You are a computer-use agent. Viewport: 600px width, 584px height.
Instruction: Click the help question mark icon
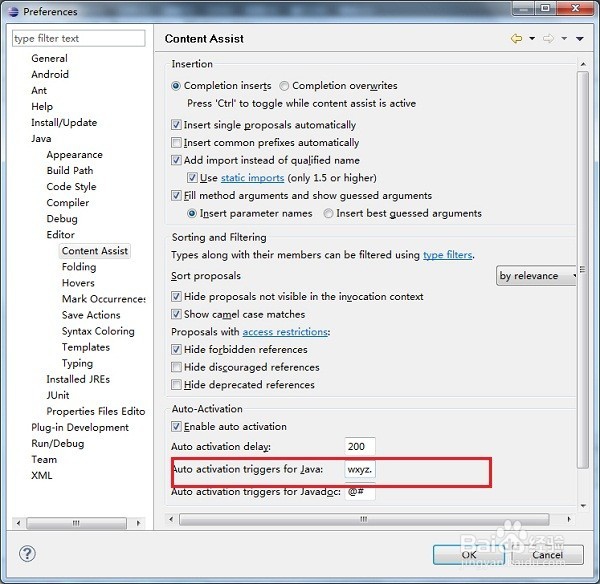click(27, 553)
